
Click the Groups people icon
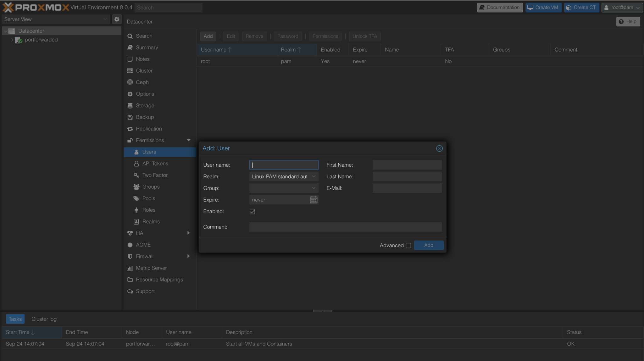[x=136, y=187]
